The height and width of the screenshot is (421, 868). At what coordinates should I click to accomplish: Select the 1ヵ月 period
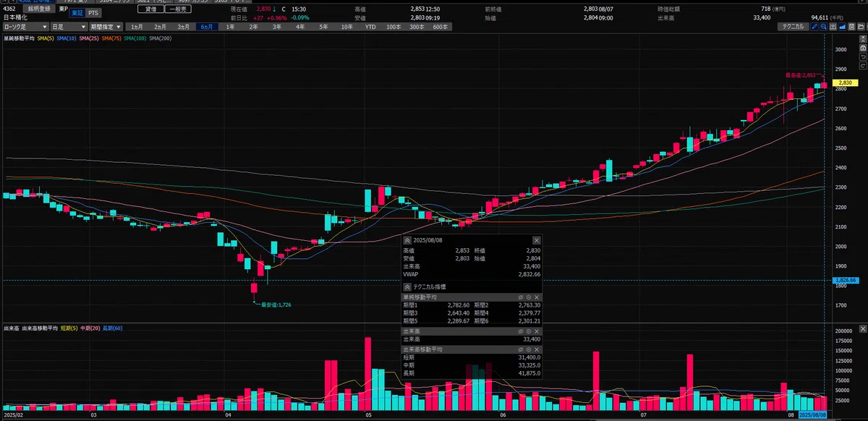(137, 27)
